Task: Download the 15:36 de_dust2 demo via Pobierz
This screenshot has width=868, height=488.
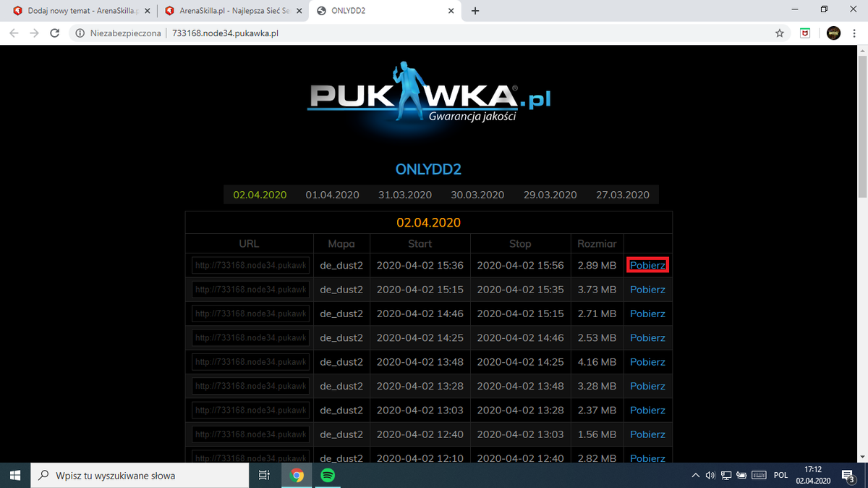Action: coord(647,265)
